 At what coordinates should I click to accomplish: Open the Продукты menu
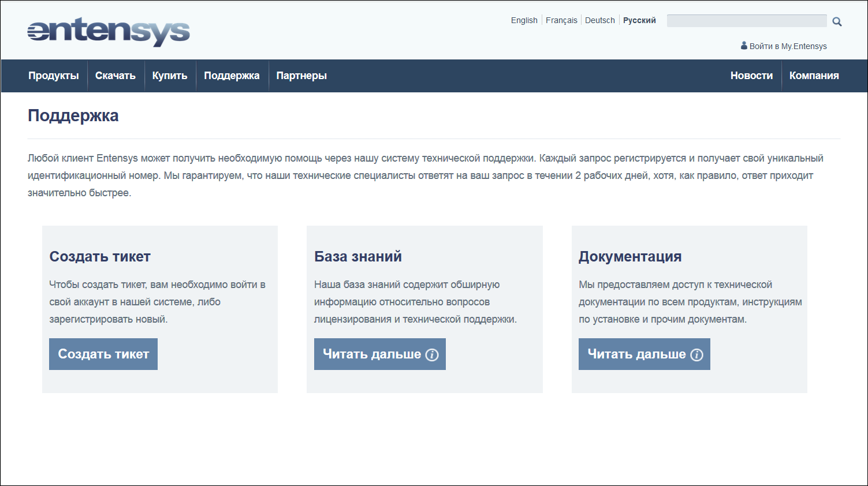(54, 76)
